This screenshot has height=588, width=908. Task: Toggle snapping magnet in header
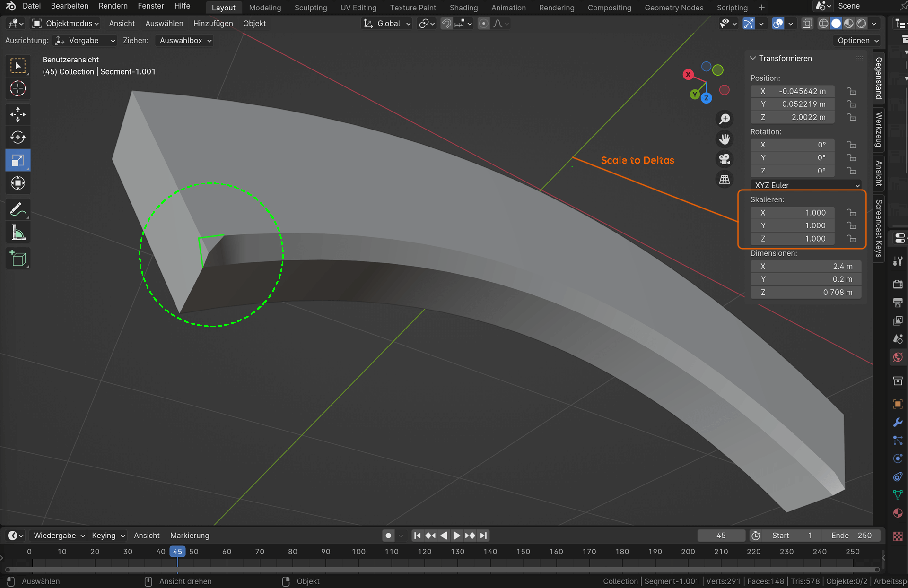click(446, 24)
